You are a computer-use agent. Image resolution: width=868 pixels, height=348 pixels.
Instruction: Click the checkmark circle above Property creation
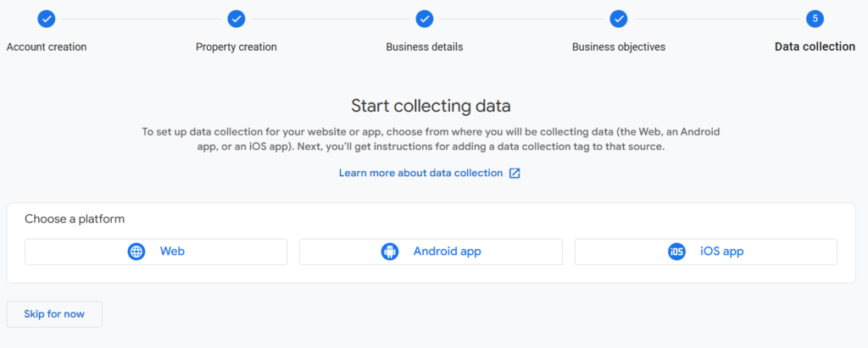tap(236, 19)
